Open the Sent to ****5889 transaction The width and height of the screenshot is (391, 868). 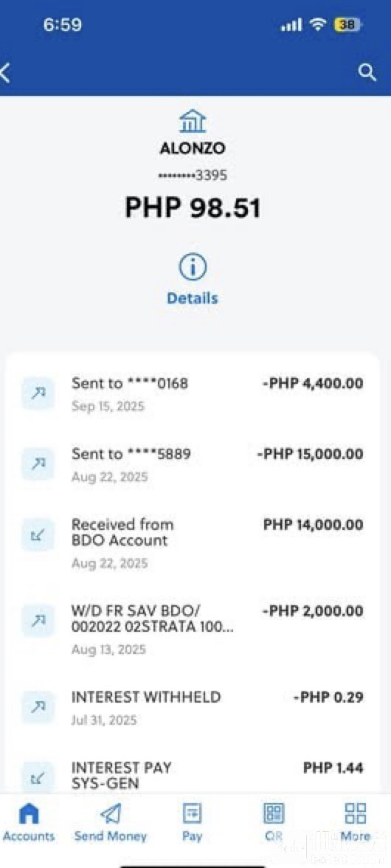[193, 465]
